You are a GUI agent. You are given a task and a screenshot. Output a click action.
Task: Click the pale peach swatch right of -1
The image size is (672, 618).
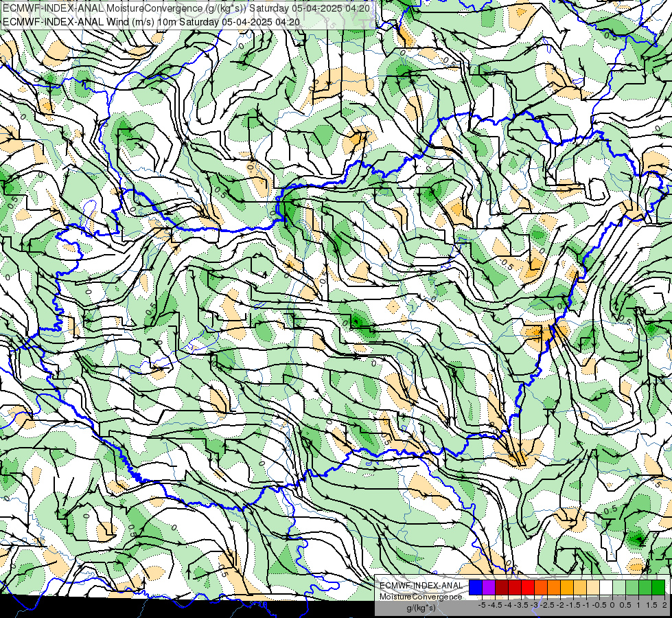[x=593, y=587]
